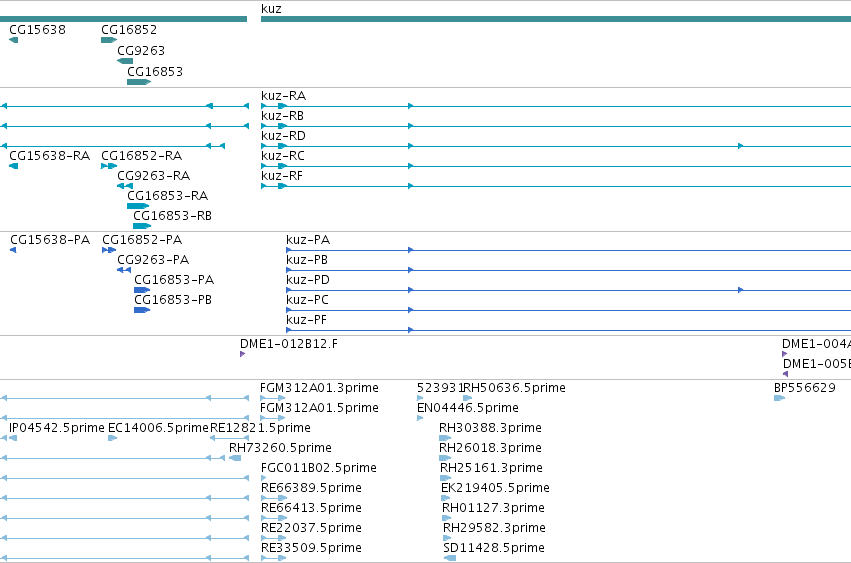
Task: Click the DME1-012B12.F feature label
Action: click(289, 344)
